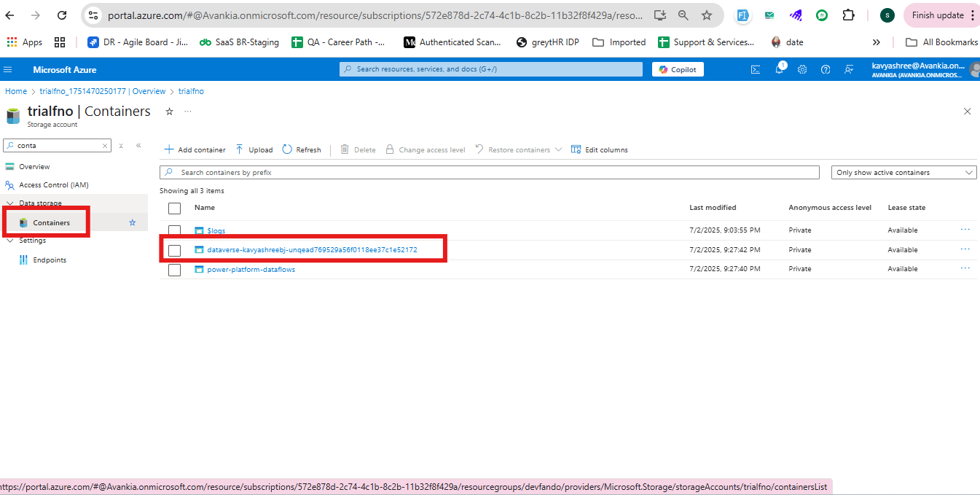Select the $logs container checkbox

(174, 230)
